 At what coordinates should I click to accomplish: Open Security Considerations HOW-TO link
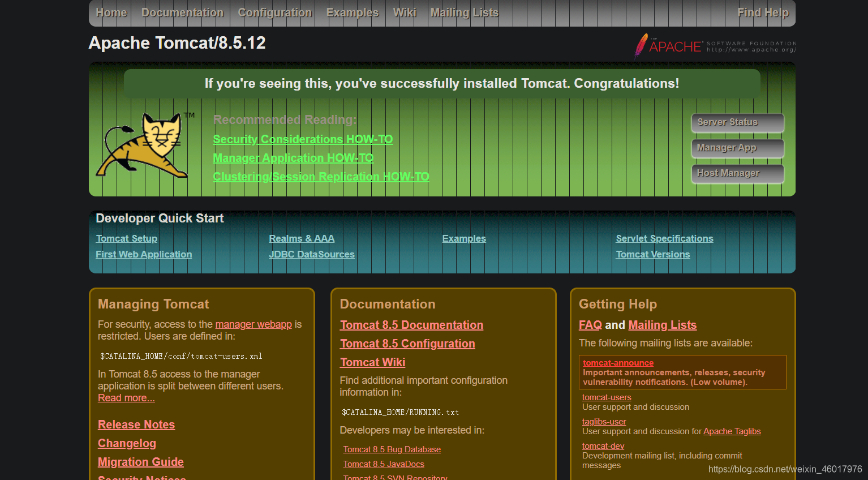click(x=303, y=139)
